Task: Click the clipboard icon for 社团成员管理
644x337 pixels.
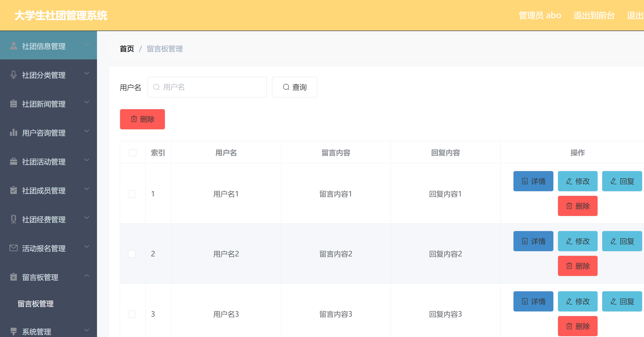Action: 13,190
